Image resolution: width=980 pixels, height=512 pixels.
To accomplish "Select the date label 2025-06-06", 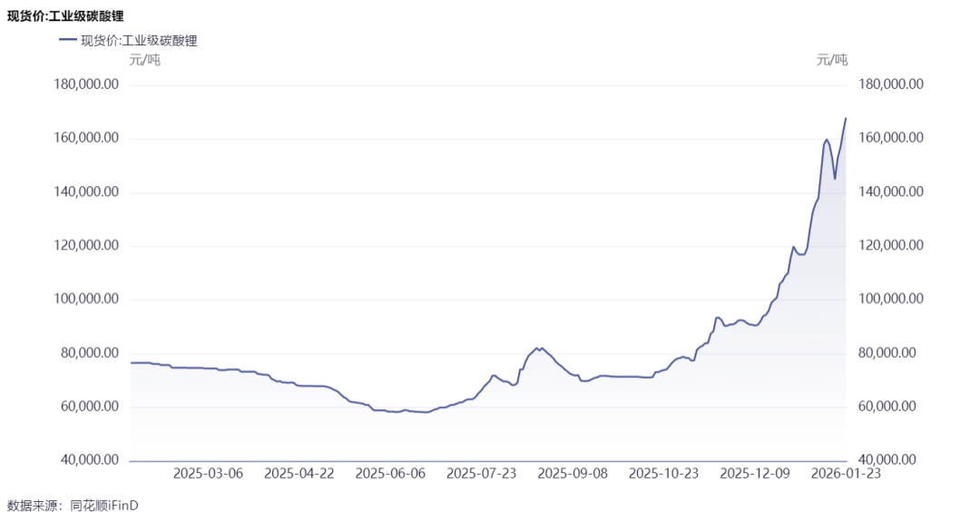I will pyautogui.click(x=390, y=473).
